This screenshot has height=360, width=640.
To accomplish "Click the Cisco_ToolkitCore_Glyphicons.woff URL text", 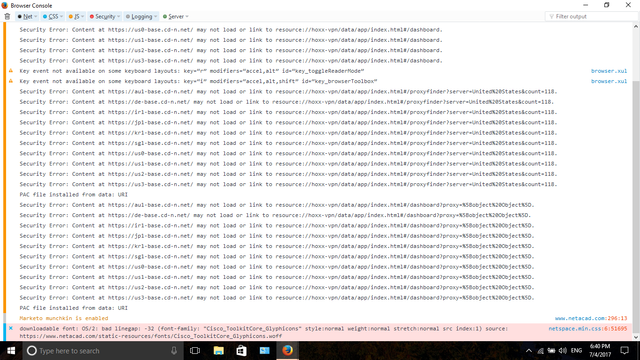I will [151, 336].
